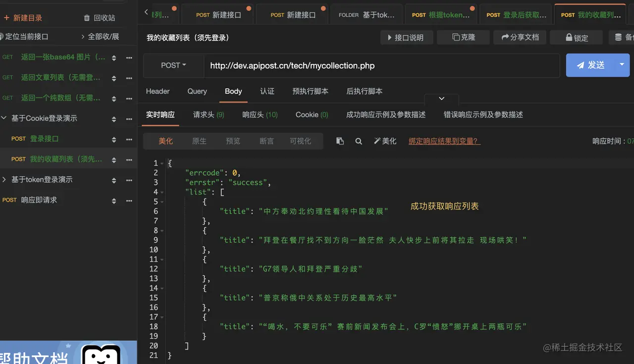Open 返回一张base64 图片 GET request

[x=63, y=57]
